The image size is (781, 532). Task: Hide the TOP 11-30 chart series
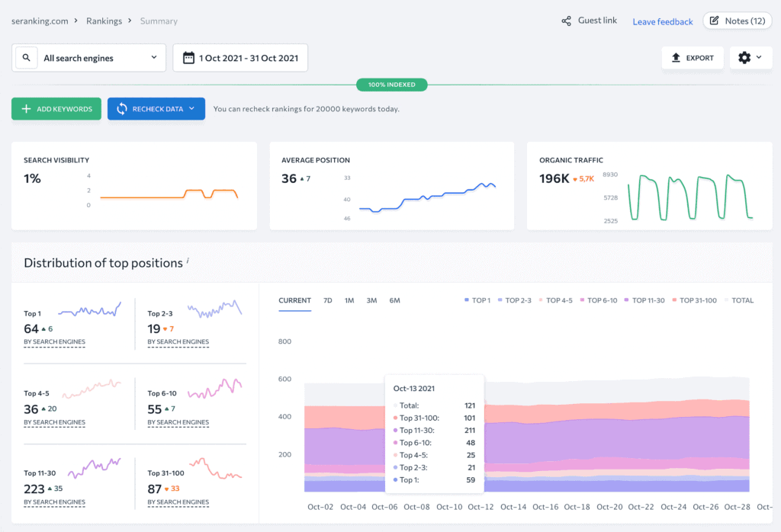[x=644, y=300]
